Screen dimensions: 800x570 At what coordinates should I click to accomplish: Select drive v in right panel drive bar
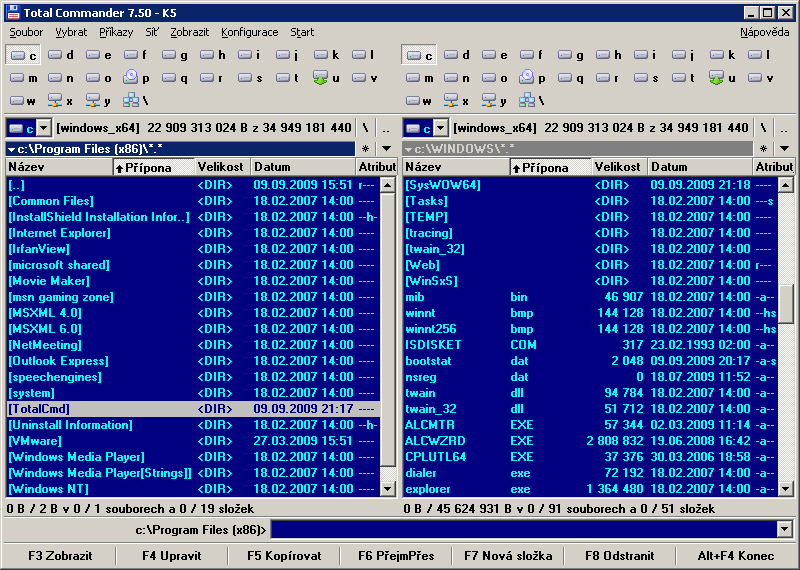tap(760, 78)
